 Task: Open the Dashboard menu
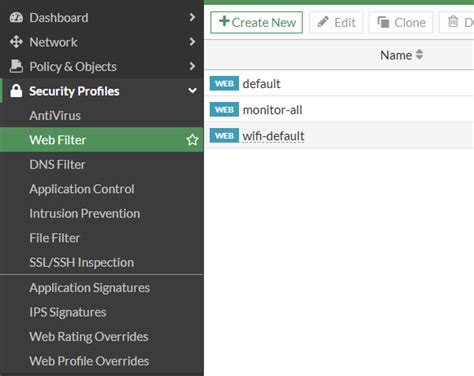tap(102, 18)
